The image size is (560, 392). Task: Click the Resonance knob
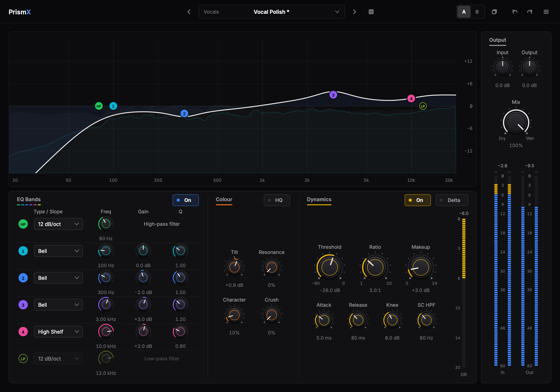tap(271, 267)
